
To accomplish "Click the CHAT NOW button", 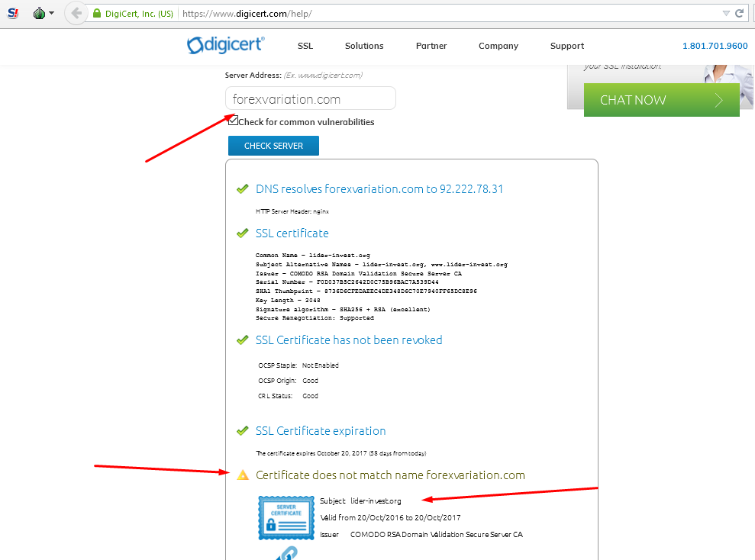I will [x=662, y=100].
